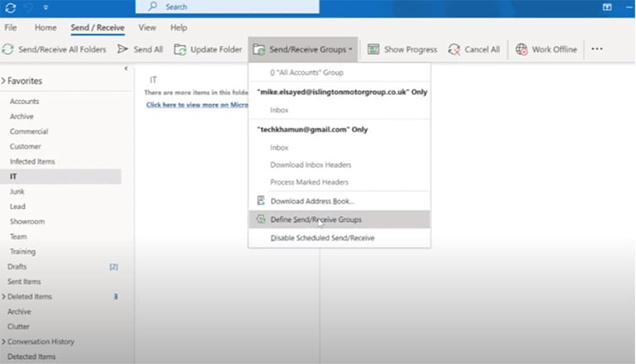Select the IT folder in folder pane
636x364 pixels.
pos(60,176)
